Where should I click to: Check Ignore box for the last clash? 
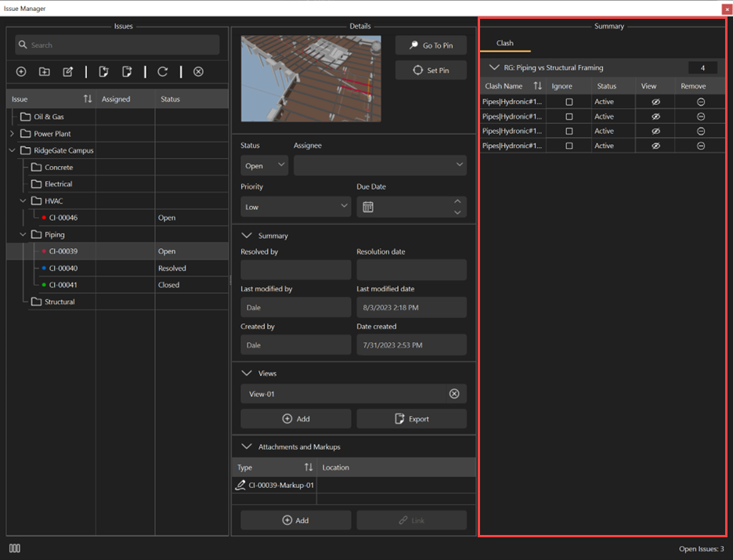pyautogui.click(x=569, y=146)
